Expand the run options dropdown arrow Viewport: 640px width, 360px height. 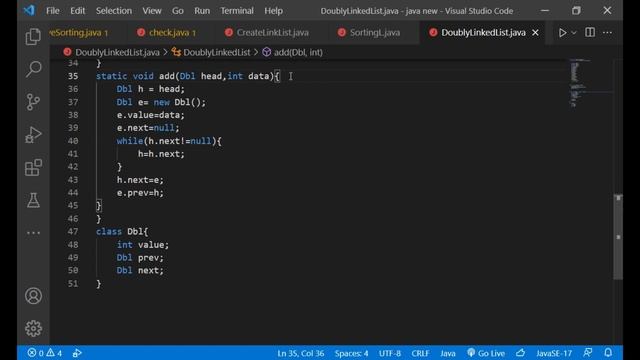573,33
